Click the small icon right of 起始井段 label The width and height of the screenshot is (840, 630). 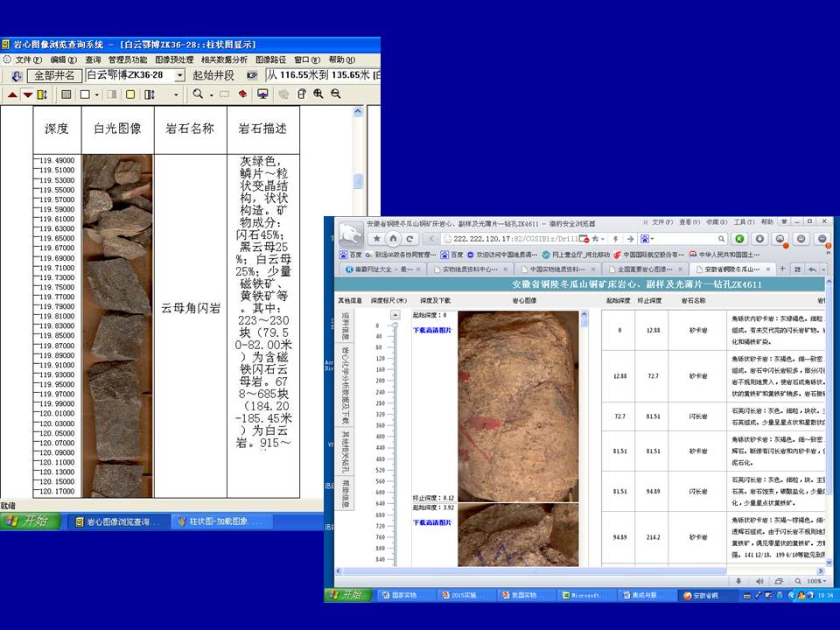click(252, 75)
